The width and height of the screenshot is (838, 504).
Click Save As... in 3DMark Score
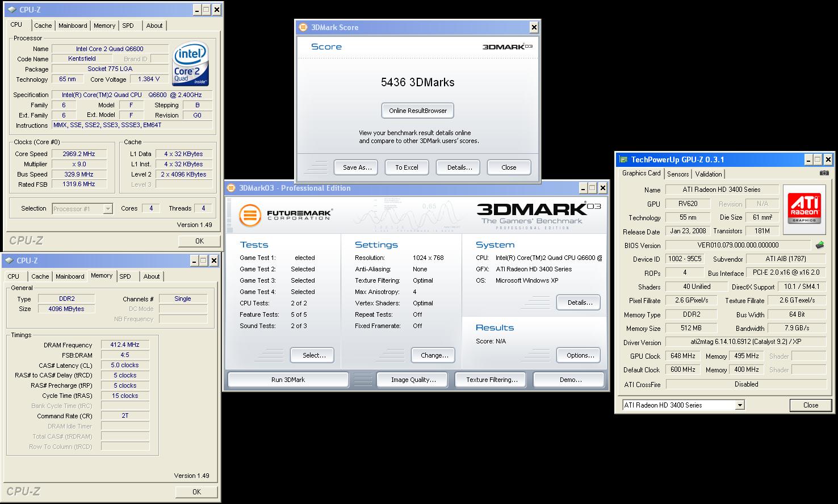tap(356, 167)
